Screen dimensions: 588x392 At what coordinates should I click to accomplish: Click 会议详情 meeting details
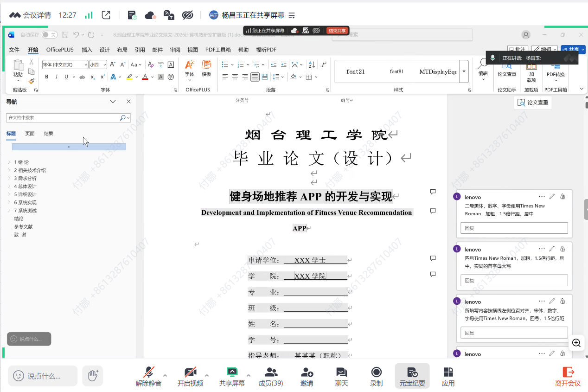(31, 15)
